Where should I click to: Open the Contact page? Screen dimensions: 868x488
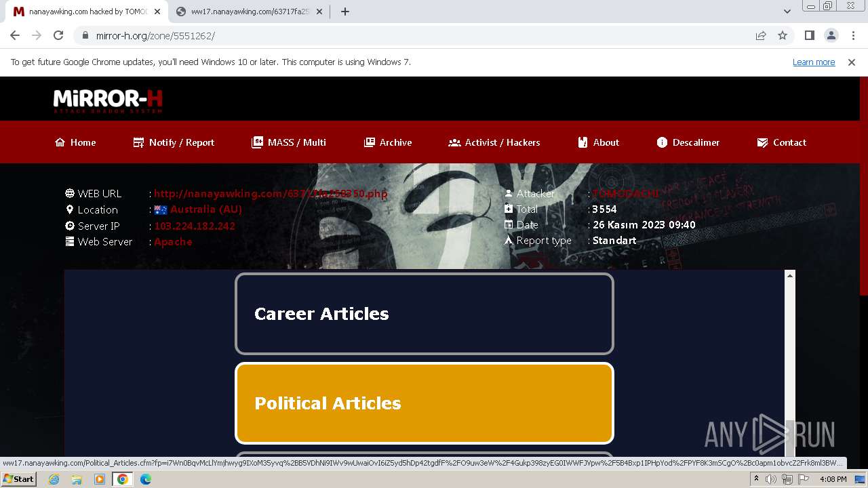coord(781,142)
